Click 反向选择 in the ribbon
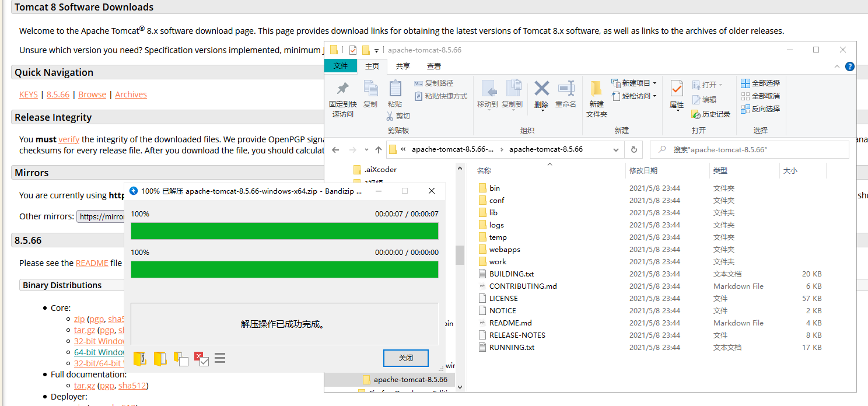The image size is (868, 406). click(761, 108)
